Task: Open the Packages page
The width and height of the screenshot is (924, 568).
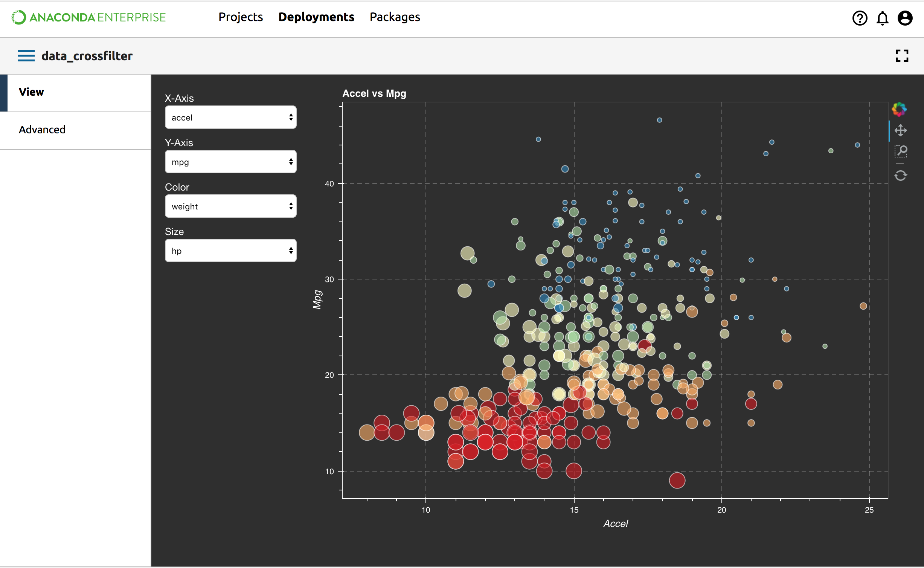Action: pyautogui.click(x=395, y=17)
